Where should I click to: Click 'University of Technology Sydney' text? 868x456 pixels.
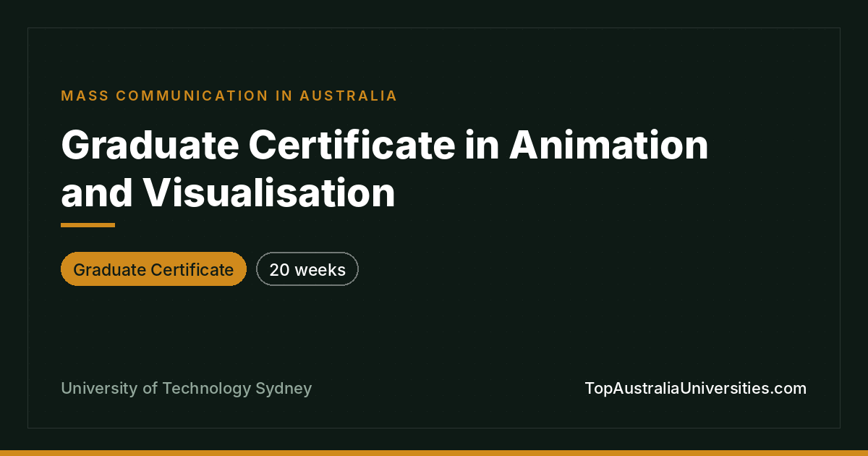[x=187, y=388]
